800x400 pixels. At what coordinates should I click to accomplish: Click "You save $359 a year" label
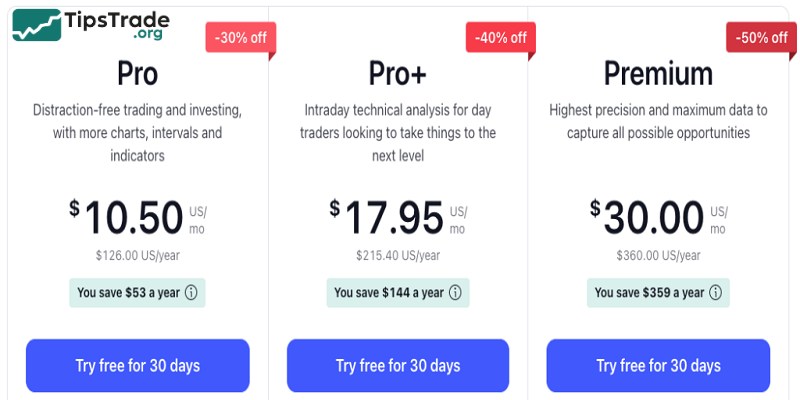[x=648, y=293]
